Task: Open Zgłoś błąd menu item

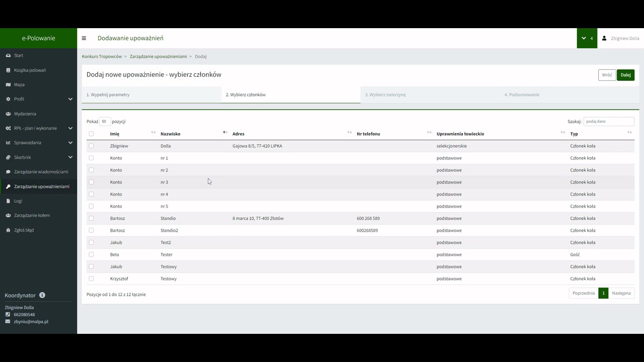Action: [38, 230]
